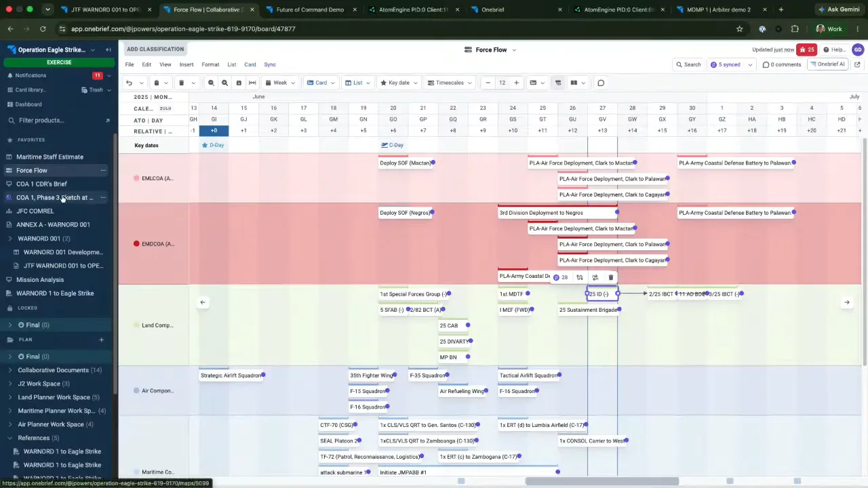Image resolution: width=868 pixels, height=488 pixels.
Task: Open the Format menu
Action: (210, 64)
